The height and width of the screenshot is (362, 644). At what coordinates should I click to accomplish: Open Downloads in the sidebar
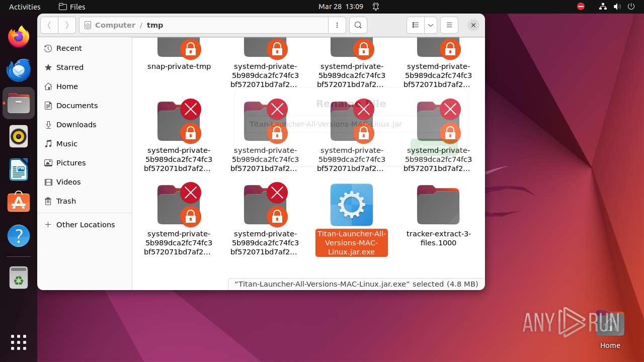[x=85, y=125]
